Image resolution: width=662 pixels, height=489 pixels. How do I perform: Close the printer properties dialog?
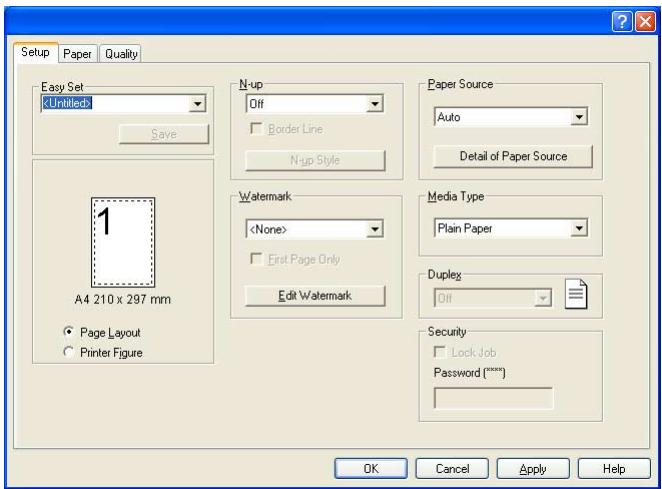[x=646, y=21]
